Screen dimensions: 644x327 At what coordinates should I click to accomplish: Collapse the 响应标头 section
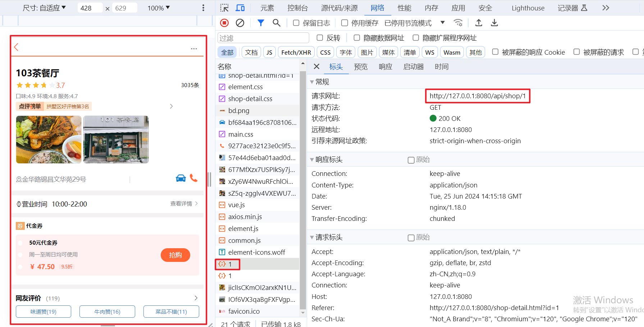[312, 159]
